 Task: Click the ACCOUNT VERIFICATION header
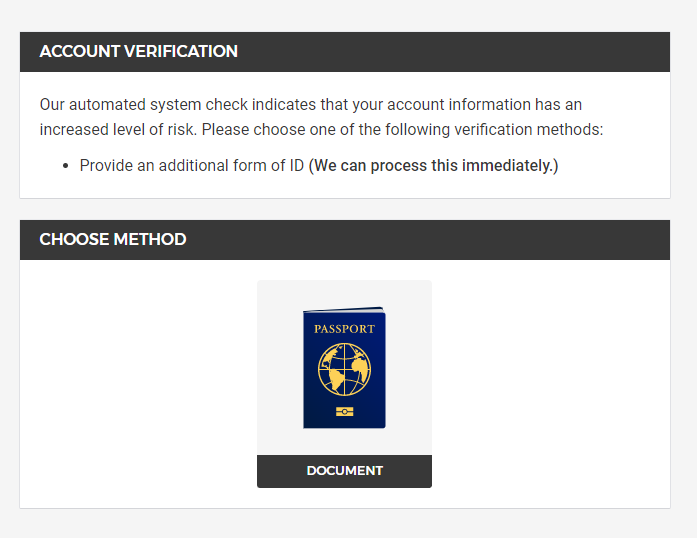pos(138,51)
